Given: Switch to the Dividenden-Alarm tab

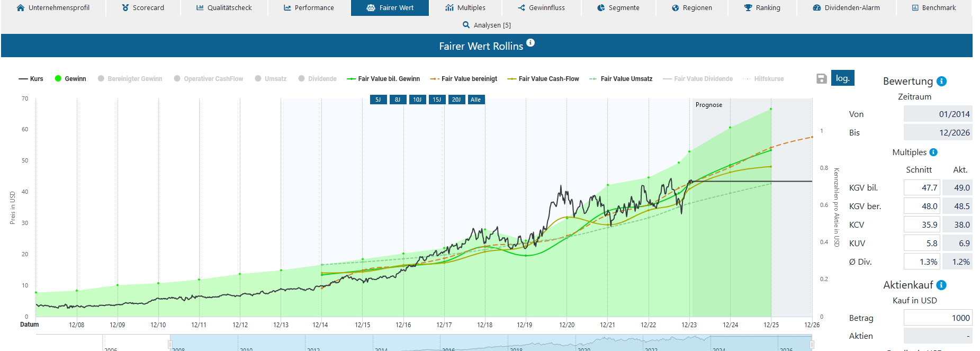Looking at the screenshot, I should point(846,8).
